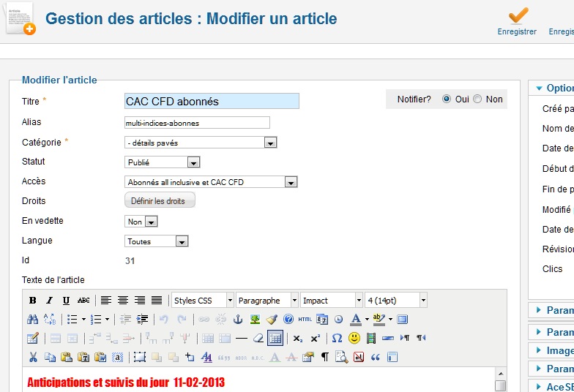
Task: Click the scissors cut icon
Action: click(32, 357)
